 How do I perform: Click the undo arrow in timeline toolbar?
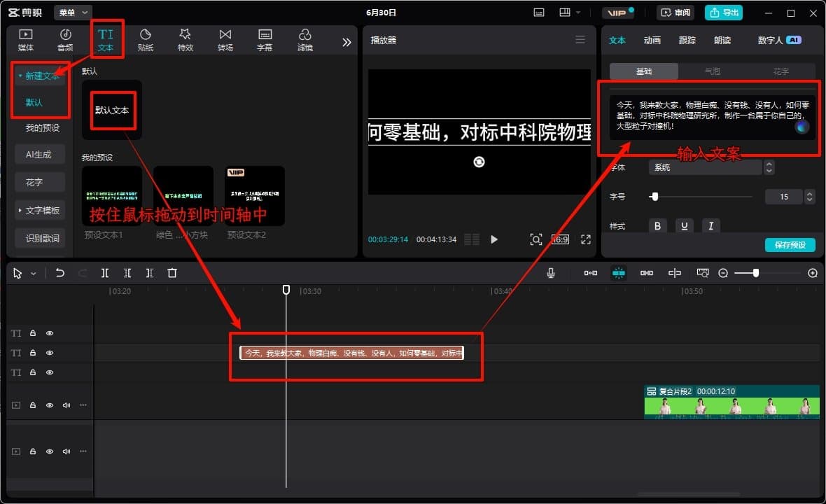coord(60,273)
